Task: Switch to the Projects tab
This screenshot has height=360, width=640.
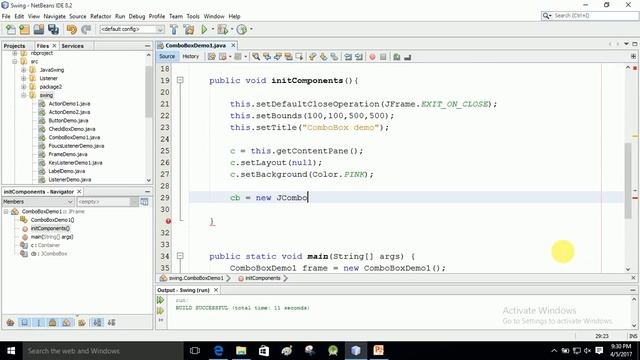Action: pyautogui.click(x=15, y=46)
